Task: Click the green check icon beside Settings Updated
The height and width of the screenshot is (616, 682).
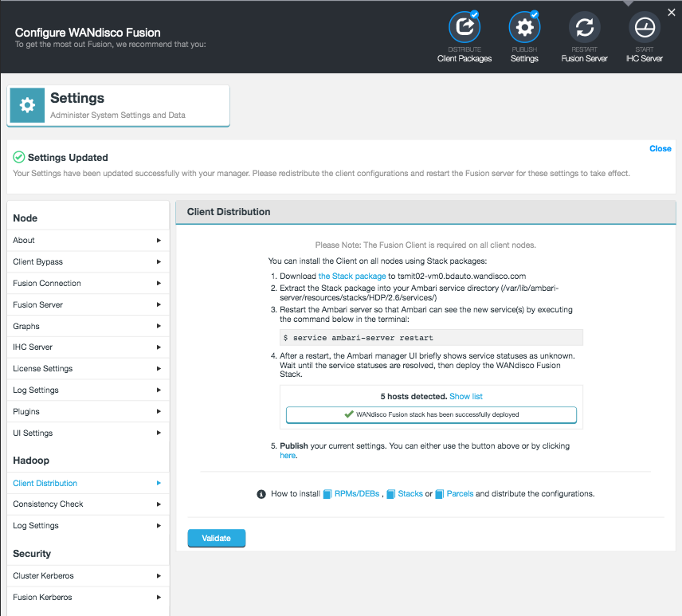Action: pos(18,157)
